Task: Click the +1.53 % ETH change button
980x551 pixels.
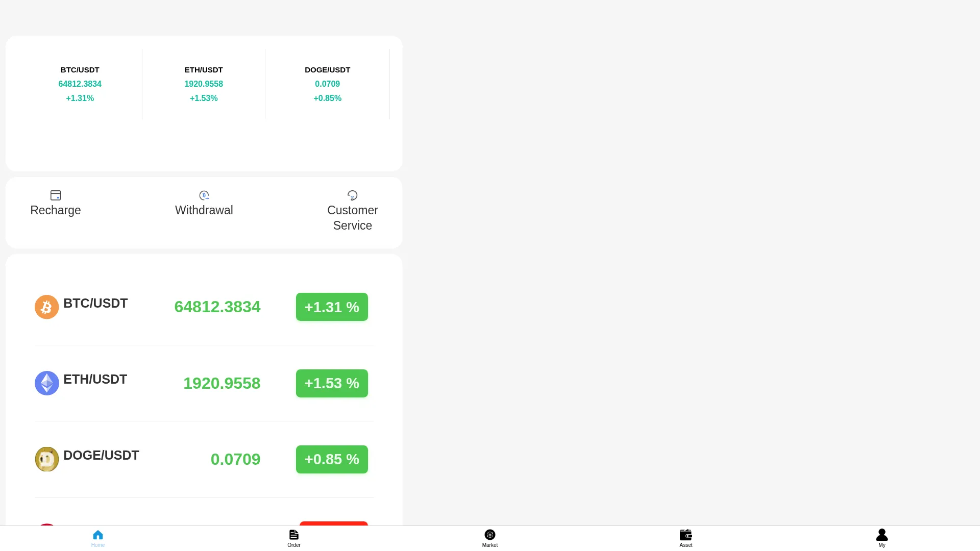Action: point(332,383)
